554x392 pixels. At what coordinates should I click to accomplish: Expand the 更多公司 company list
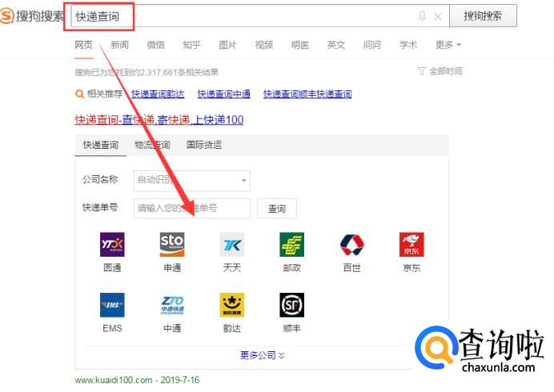[262, 355]
